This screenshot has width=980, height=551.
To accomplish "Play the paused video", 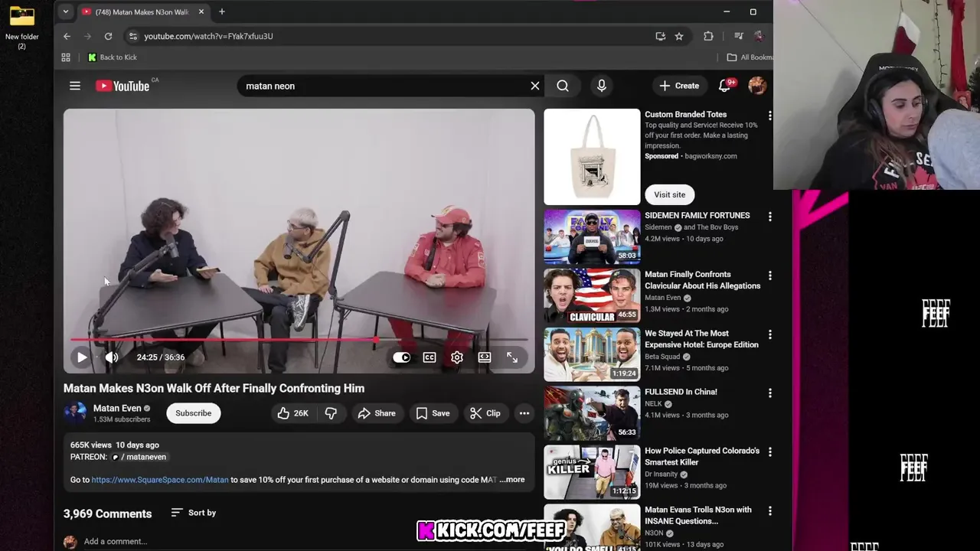I will [x=82, y=357].
